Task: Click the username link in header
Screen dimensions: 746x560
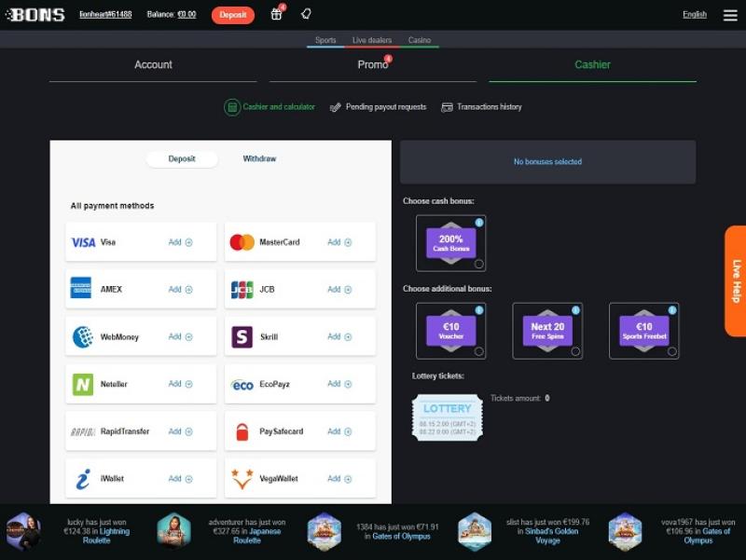Action: click(105, 14)
